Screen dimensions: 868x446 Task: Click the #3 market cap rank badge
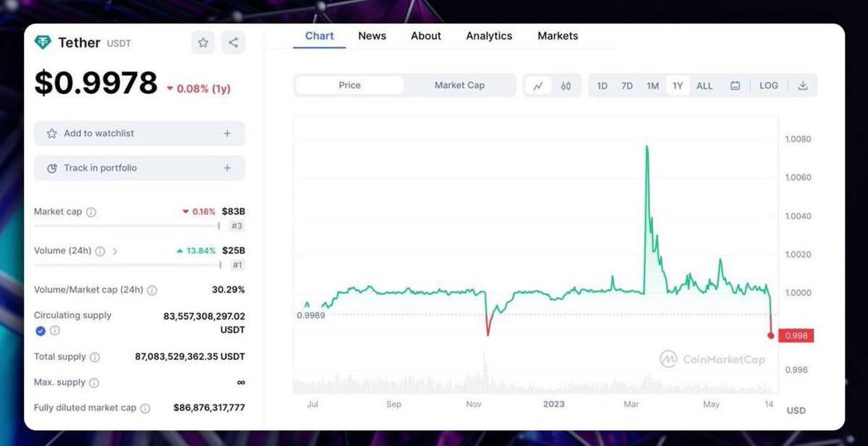(237, 226)
